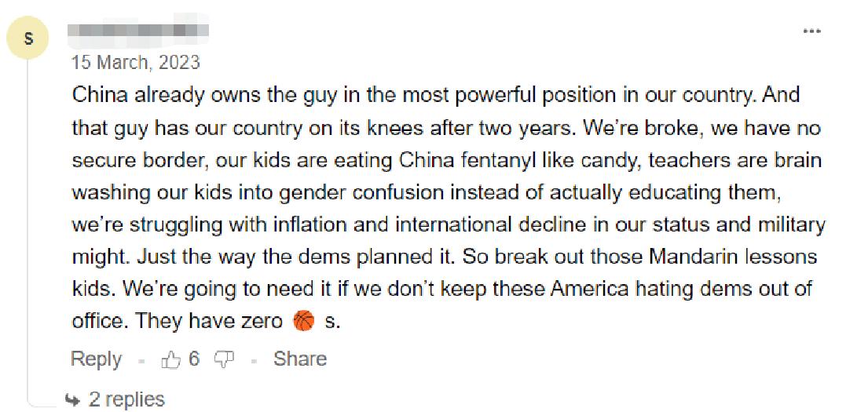This screenshot has height=412, width=868.
Task: Click the "15 March, 2023" timestamp
Action: (135, 62)
